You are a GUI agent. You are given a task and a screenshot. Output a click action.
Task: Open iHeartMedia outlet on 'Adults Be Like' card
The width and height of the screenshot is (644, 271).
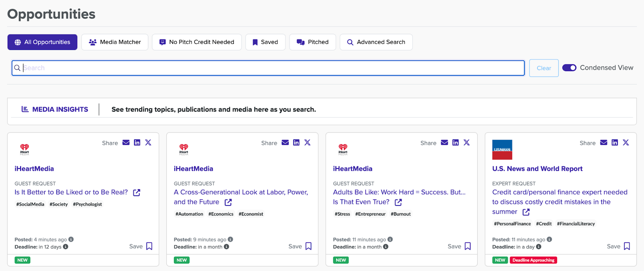pos(353,169)
